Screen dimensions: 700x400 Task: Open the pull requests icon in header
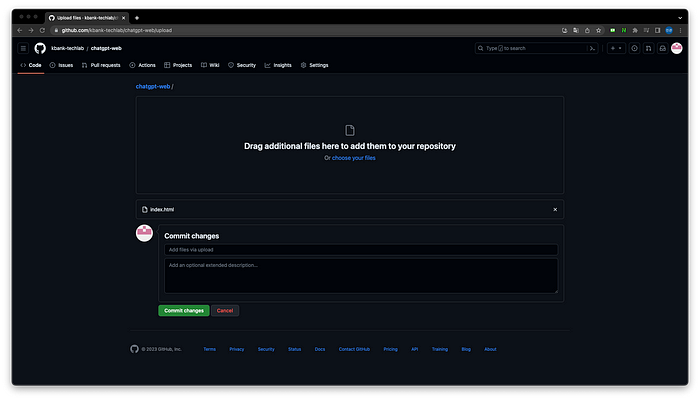648,48
